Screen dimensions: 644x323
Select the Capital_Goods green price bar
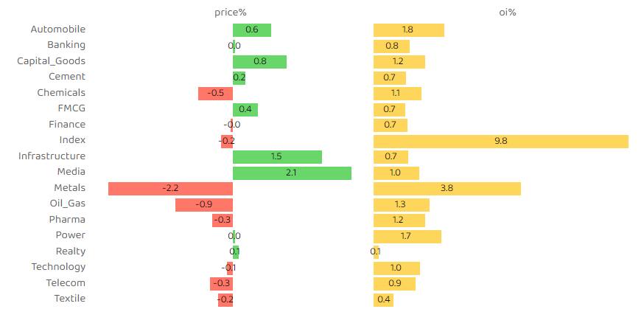pyautogui.click(x=259, y=62)
